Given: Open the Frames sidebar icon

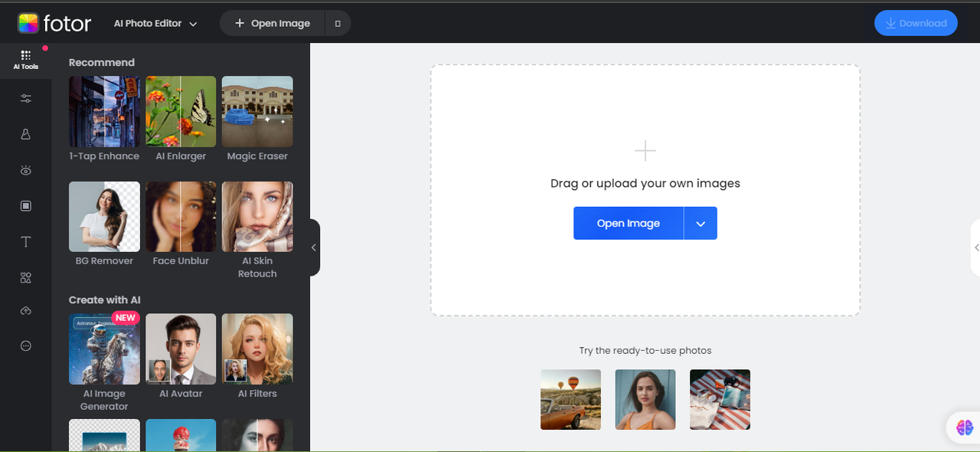Looking at the screenshot, I should pos(26,206).
